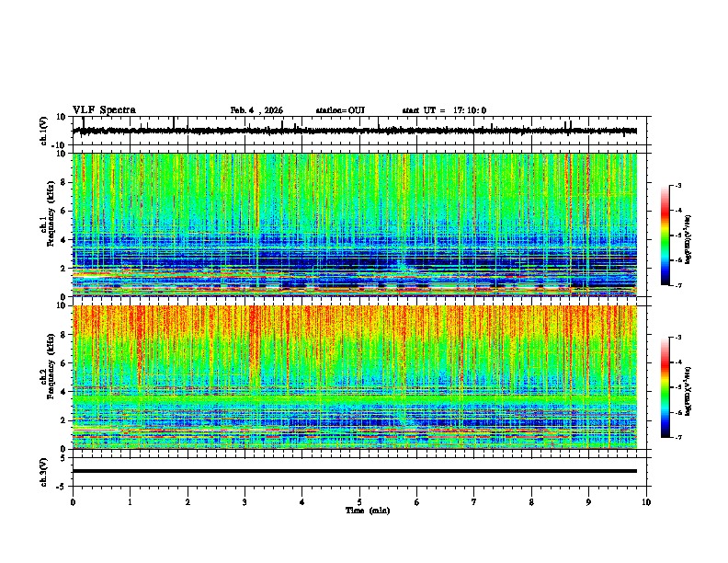Click the "-7" label on ch.2 colorbar

[677, 437]
